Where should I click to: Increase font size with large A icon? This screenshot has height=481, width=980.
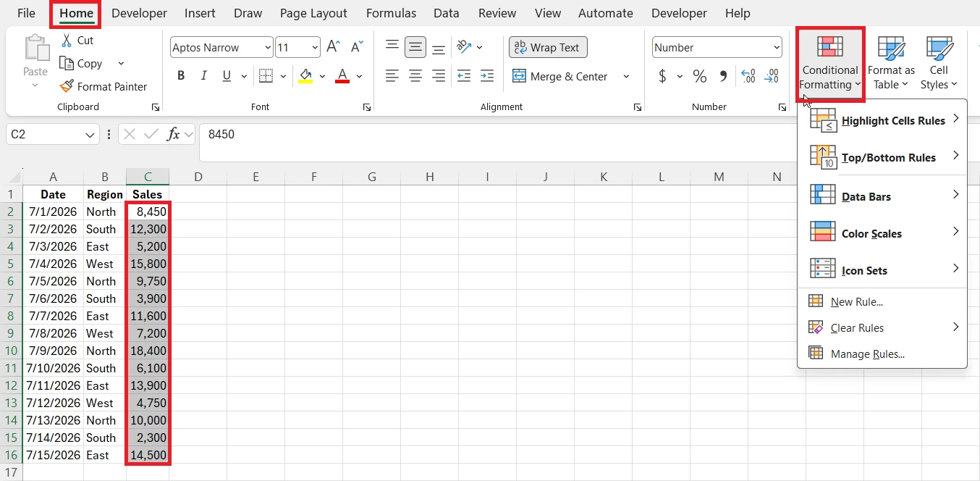pyautogui.click(x=333, y=47)
